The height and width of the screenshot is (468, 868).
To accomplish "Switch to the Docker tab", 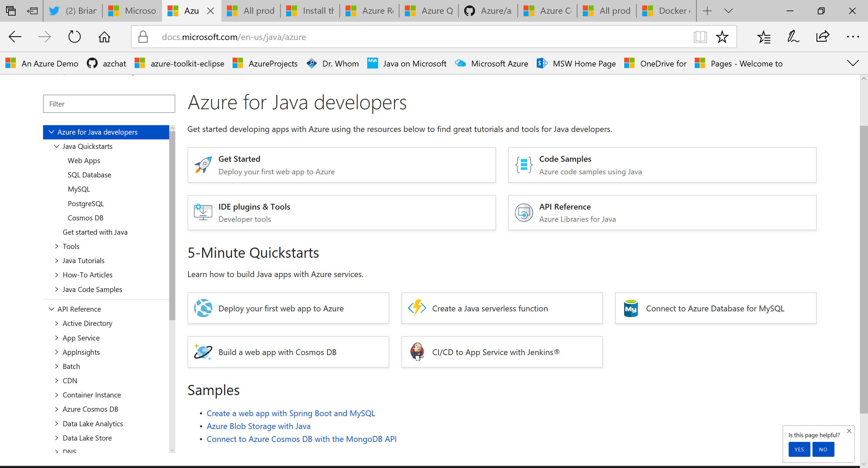I will tap(666, 11).
